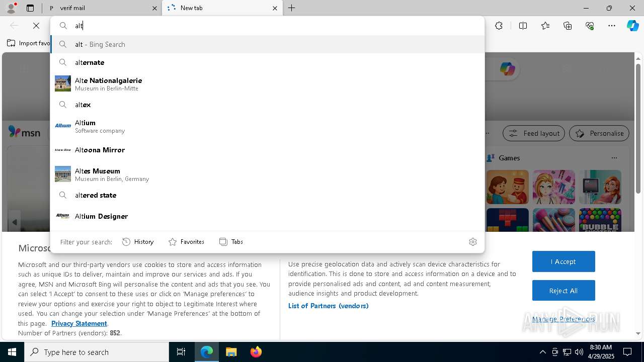The height and width of the screenshot is (362, 644).
Task: Open the Games card options menu
Action: tap(614, 158)
